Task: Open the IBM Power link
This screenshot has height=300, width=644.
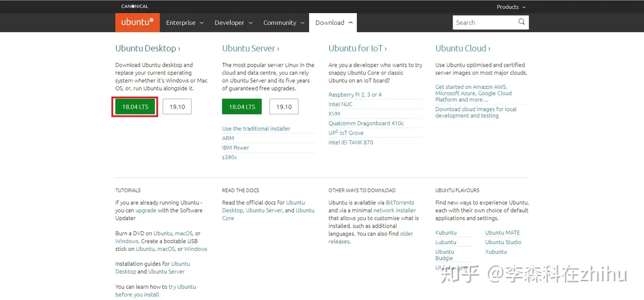Action: [x=236, y=148]
